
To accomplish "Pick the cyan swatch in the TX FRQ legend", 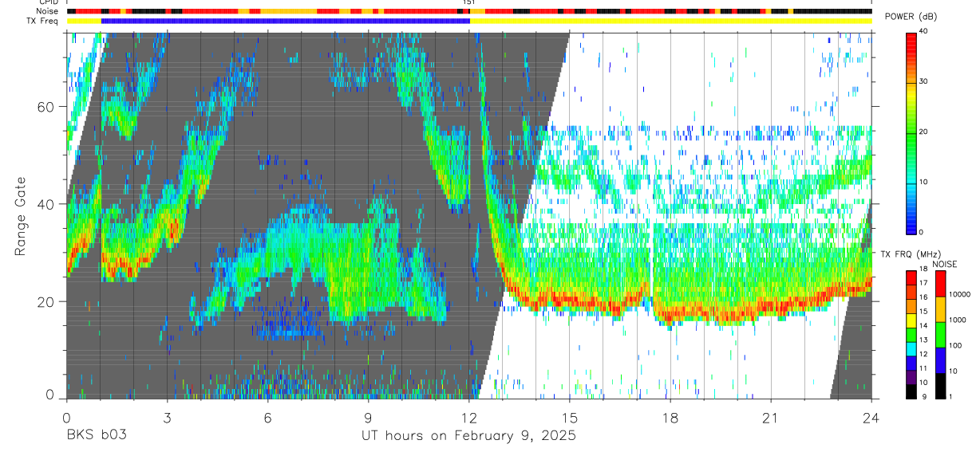I will pos(911,348).
